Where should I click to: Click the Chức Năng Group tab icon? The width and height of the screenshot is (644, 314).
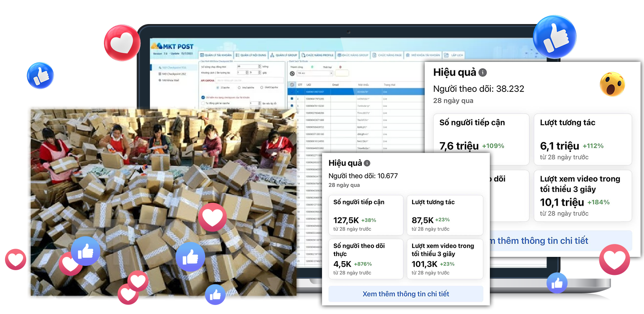(x=339, y=55)
